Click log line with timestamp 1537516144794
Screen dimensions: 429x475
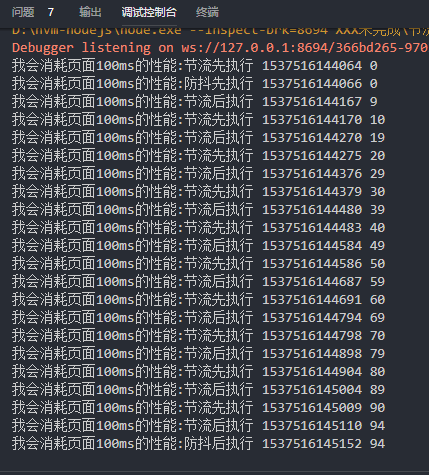[x=198, y=318]
